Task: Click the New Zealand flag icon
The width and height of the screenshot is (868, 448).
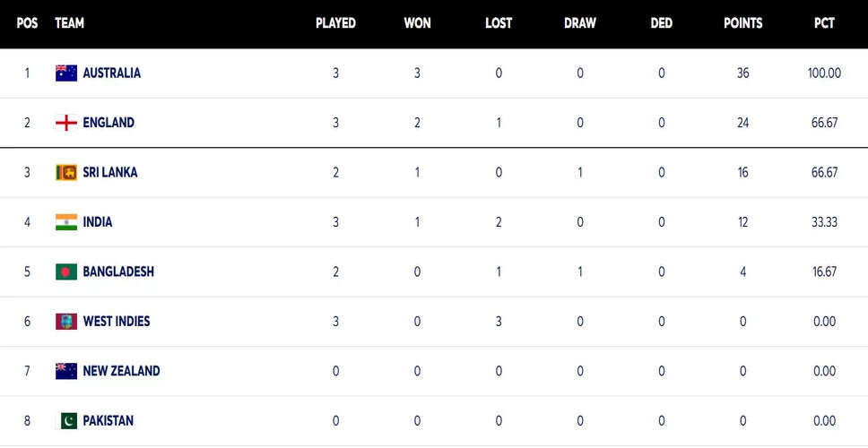Action: pos(65,371)
